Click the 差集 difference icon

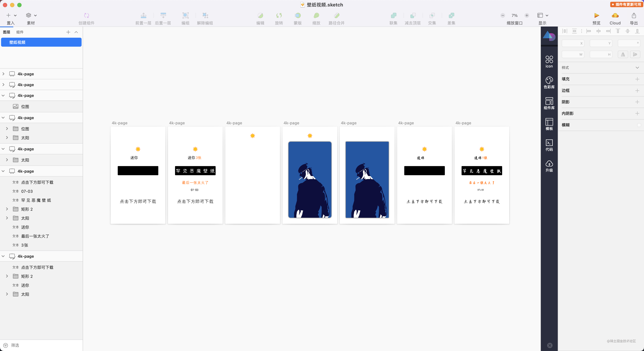[x=451, y=15]
